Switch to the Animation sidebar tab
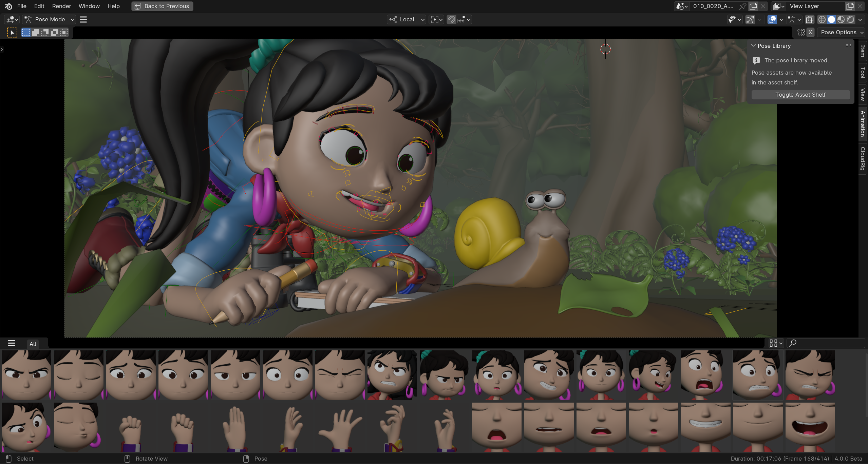This screenshot has width=868, height=464. [x=863, y=124]
